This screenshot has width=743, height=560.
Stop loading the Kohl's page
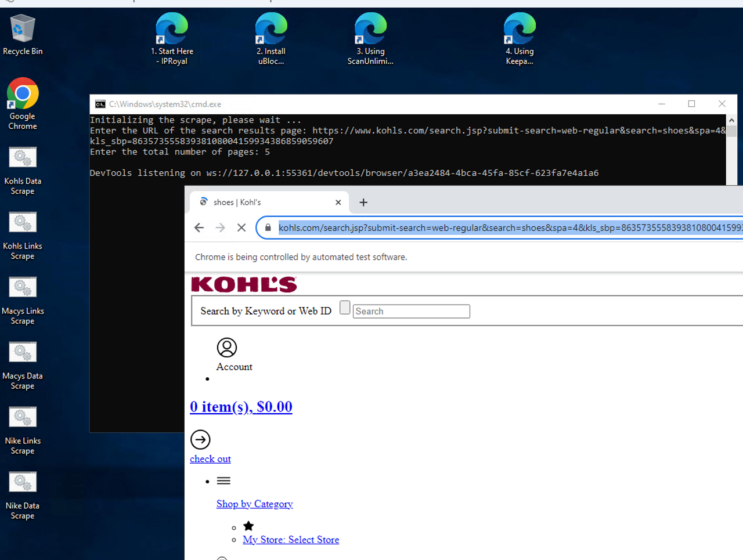point(241,227)
